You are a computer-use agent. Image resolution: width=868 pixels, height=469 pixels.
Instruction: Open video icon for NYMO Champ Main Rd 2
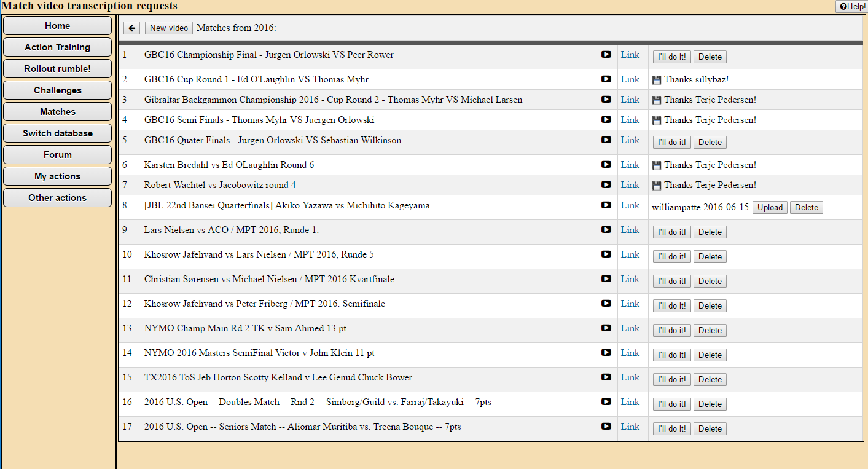(x=606, y=328)
